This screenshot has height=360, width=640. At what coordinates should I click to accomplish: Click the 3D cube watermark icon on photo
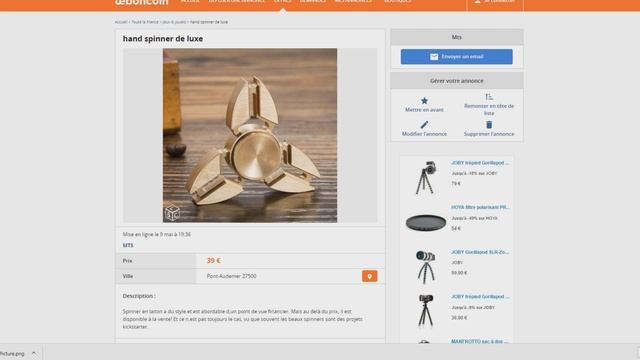click(172, 213)
